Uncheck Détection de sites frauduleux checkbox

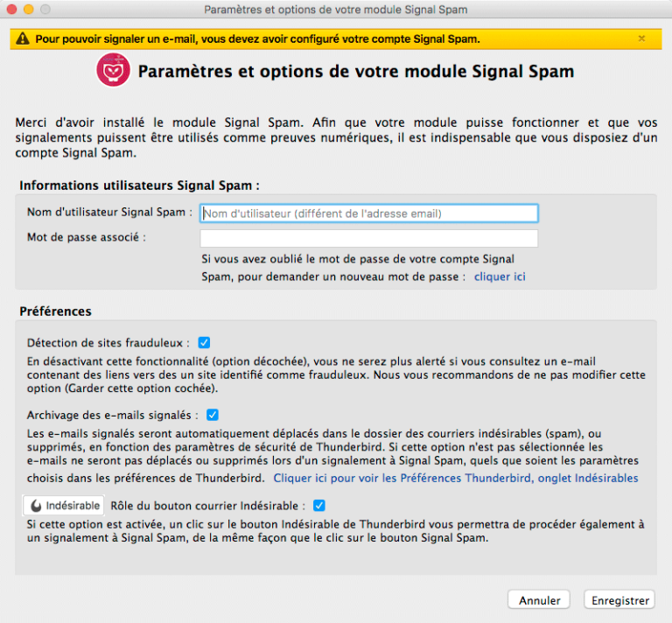(204, 343)
